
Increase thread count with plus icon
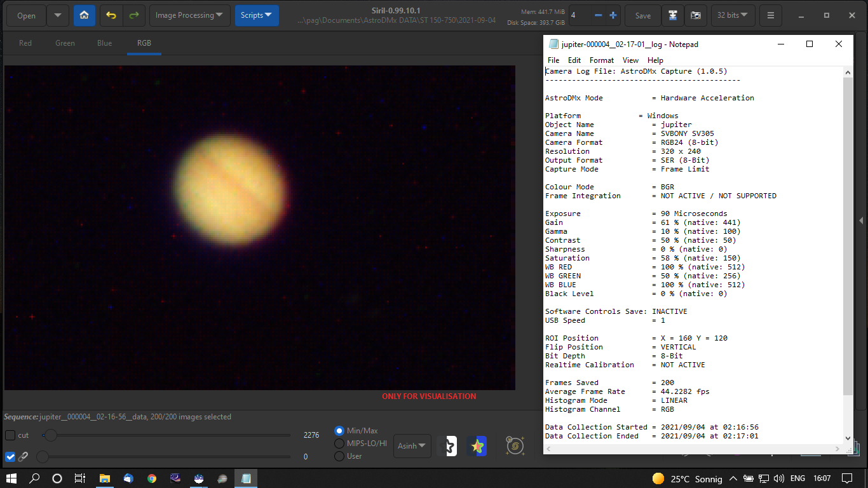pyautogui.click(x=613, y=15)
